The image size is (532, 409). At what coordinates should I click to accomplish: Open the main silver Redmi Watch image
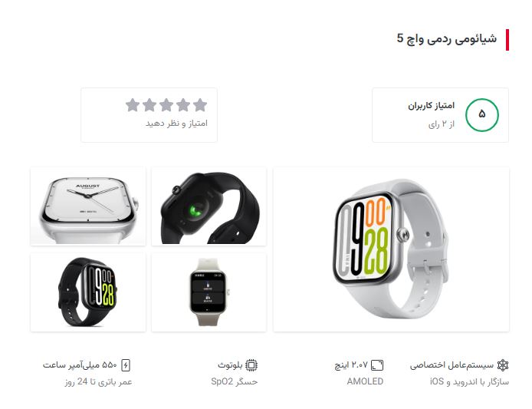pos(391,249)
